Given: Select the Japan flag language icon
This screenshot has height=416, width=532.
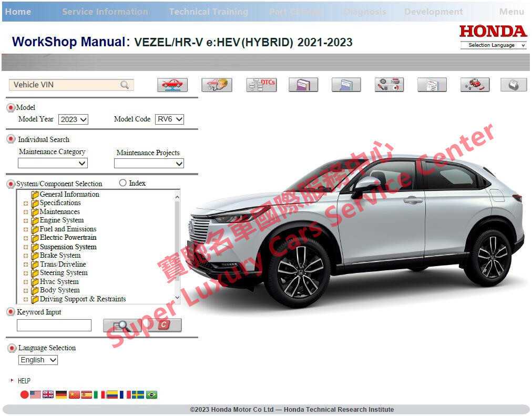Looking at the screenshot, I should [x=24, y=394].
